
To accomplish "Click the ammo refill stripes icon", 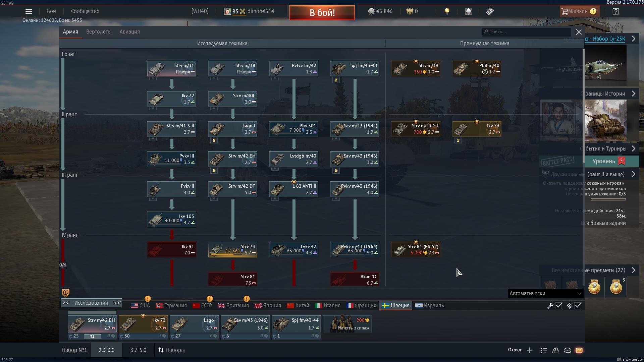I will coord(569,306).
